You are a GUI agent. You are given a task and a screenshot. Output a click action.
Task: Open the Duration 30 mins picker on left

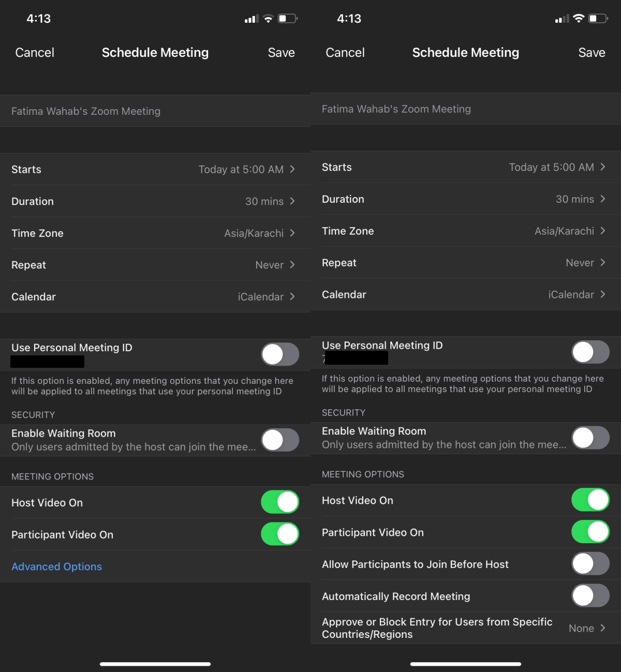coord(155,201)
